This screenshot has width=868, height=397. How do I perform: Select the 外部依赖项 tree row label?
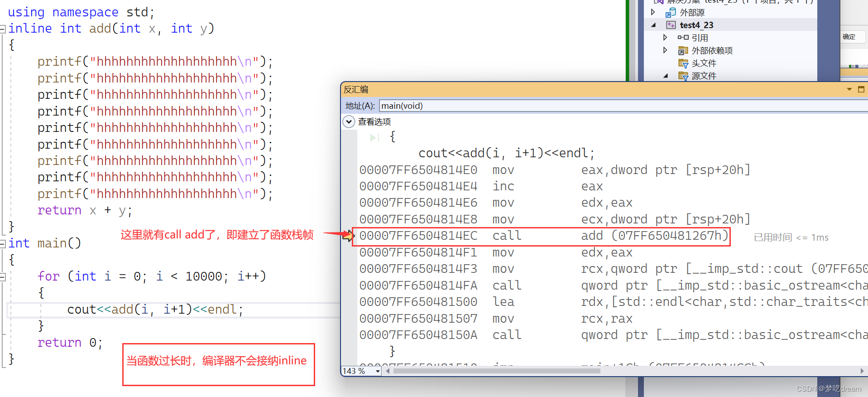point(712,50)
